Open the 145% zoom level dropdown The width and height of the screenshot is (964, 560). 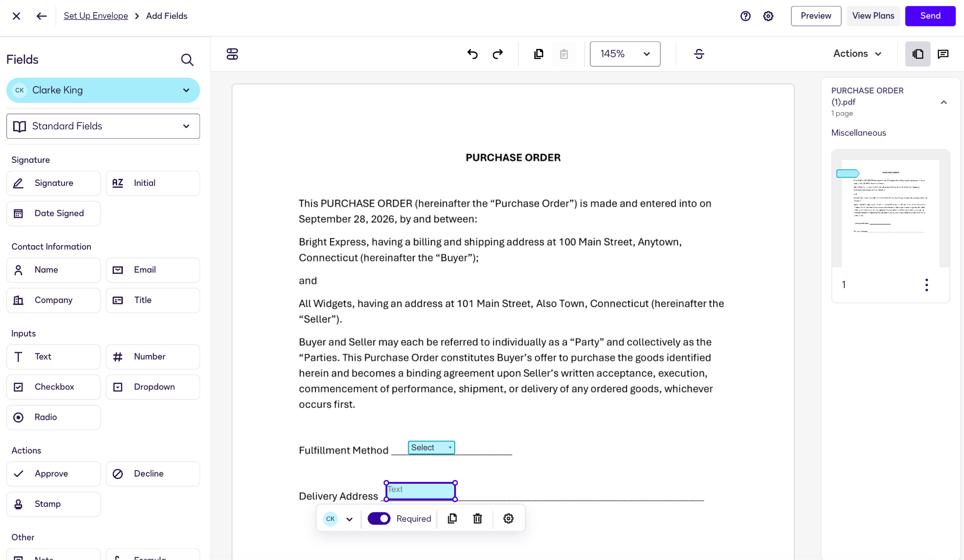[625, 54]
